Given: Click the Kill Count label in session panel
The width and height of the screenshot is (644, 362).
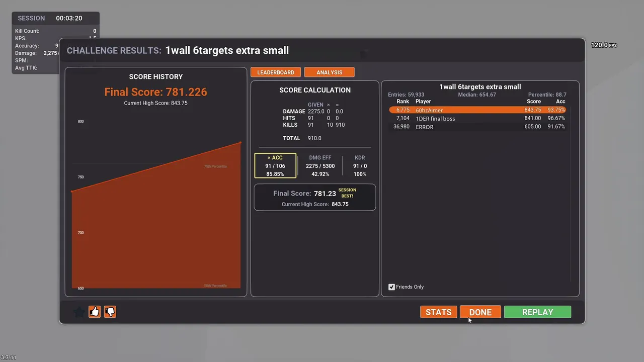Looking at the screenshot, I should point(27,31).
